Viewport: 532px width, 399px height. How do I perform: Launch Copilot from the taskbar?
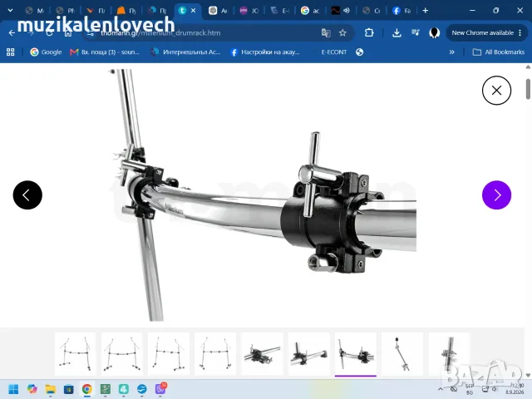click(32, 389)
